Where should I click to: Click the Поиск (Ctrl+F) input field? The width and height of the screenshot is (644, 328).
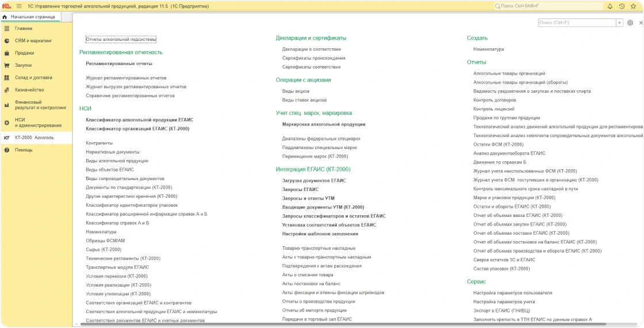[x=577, y=23]
